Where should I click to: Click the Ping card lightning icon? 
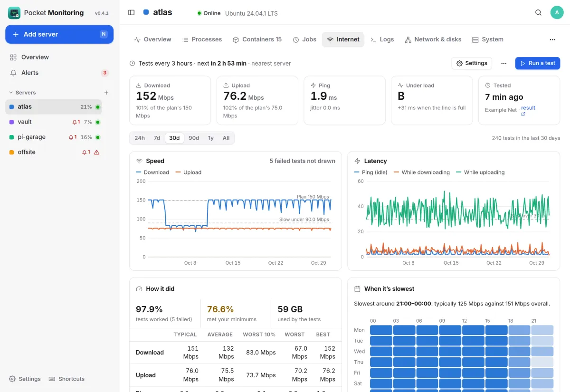pyautogui.click(x=313, y=86)
